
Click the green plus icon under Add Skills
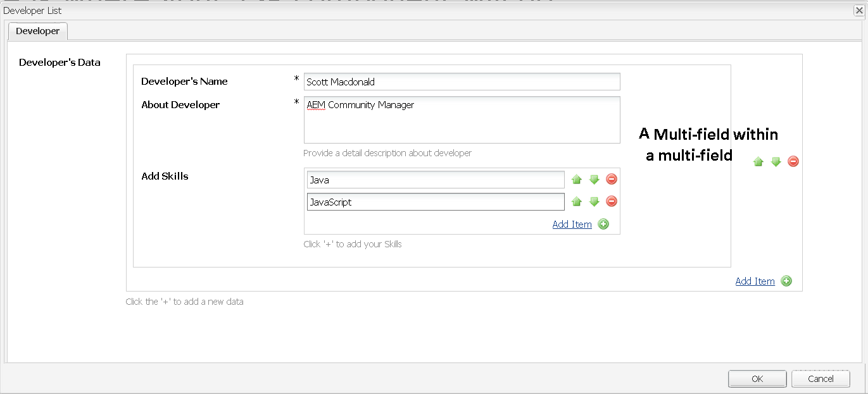click(x=603, y=224)
